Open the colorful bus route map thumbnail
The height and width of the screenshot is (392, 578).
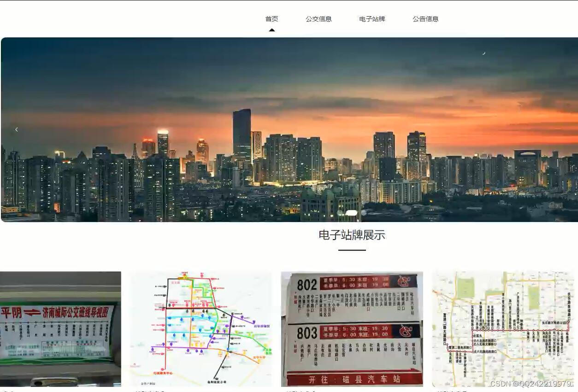point(201,328)
